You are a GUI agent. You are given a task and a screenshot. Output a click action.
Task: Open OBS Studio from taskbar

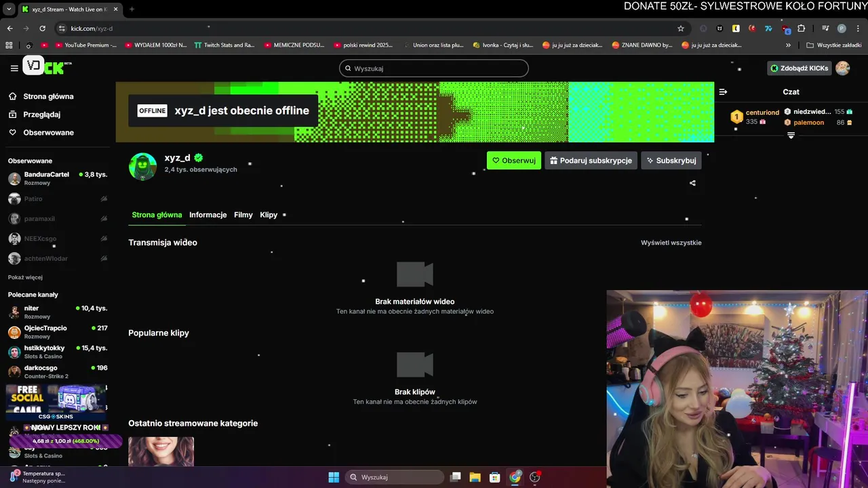pos(535,477)
